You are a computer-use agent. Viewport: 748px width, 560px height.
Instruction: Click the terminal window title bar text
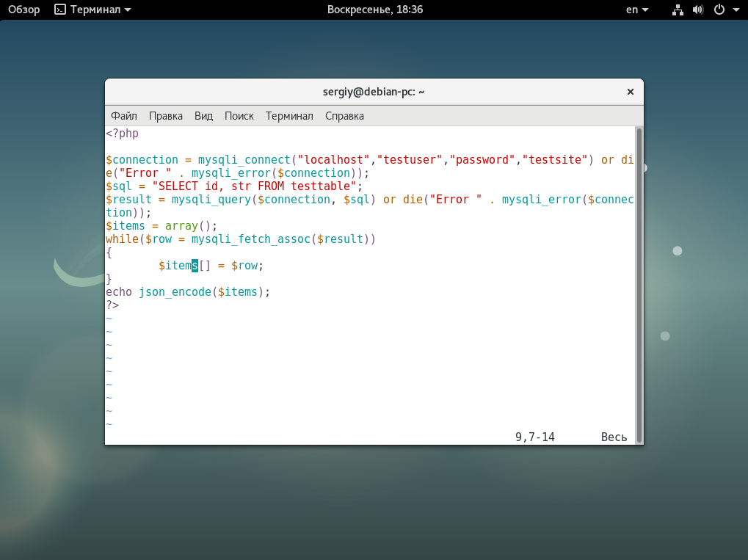(x=374, y=92)
